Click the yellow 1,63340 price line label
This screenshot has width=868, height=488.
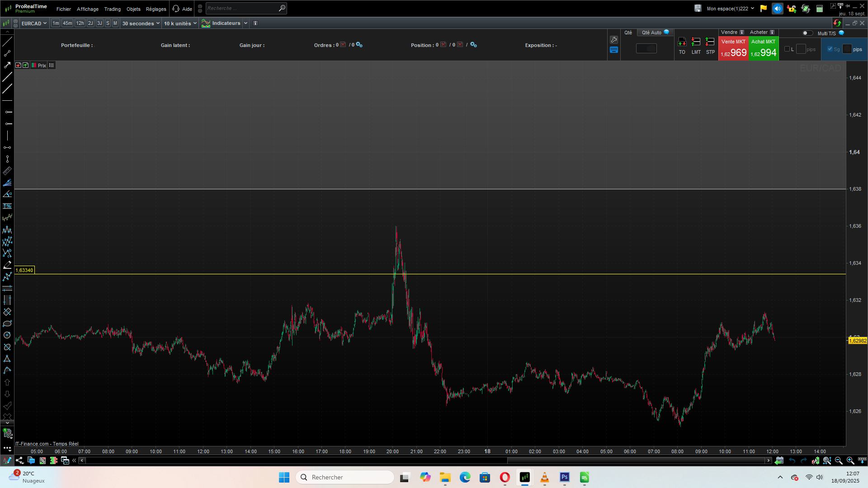pos(24,270)
